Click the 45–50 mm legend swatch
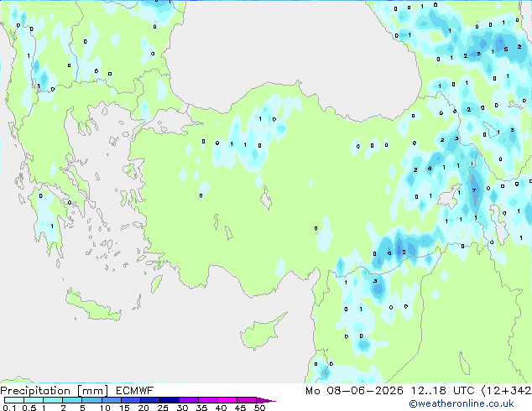Screen dimensions: 532x411 [x=247, y=400]
